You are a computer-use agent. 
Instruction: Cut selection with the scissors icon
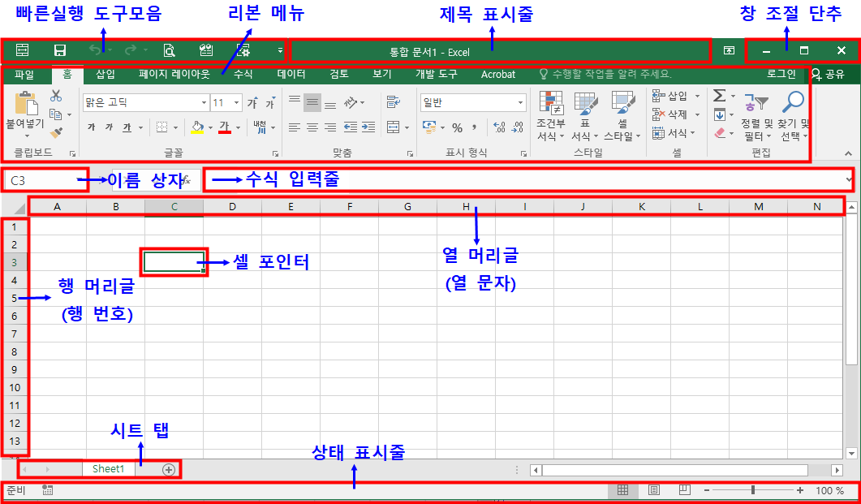point(55,96)
